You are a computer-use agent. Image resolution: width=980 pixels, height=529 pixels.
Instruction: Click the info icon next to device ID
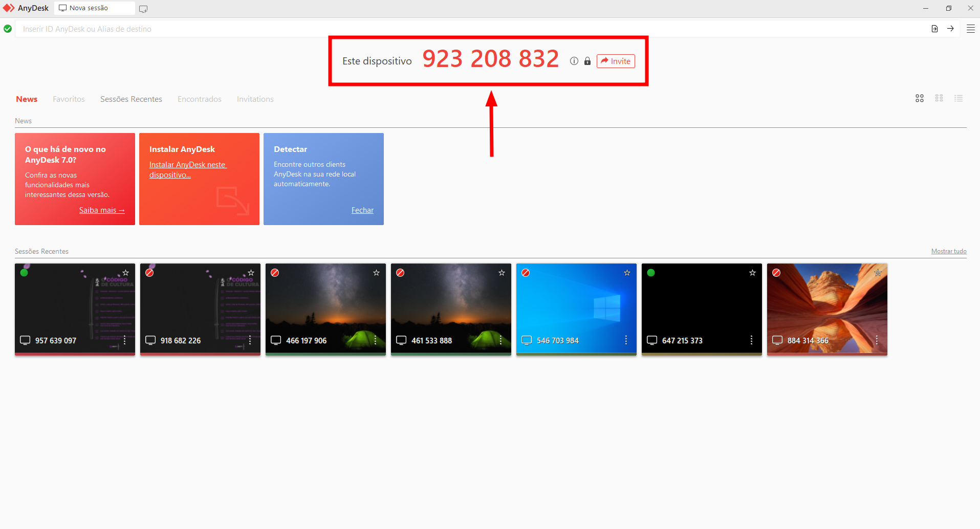click(x=574, y=61)
